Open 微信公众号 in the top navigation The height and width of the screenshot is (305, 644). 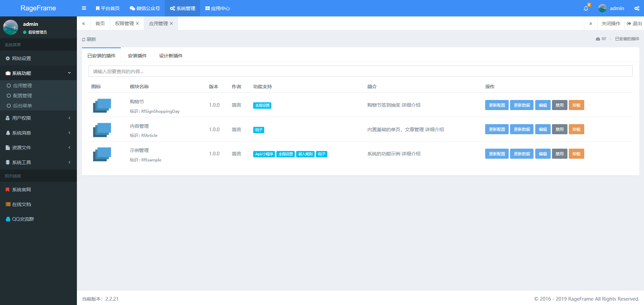pyautogui.click(x=145, y=8)
